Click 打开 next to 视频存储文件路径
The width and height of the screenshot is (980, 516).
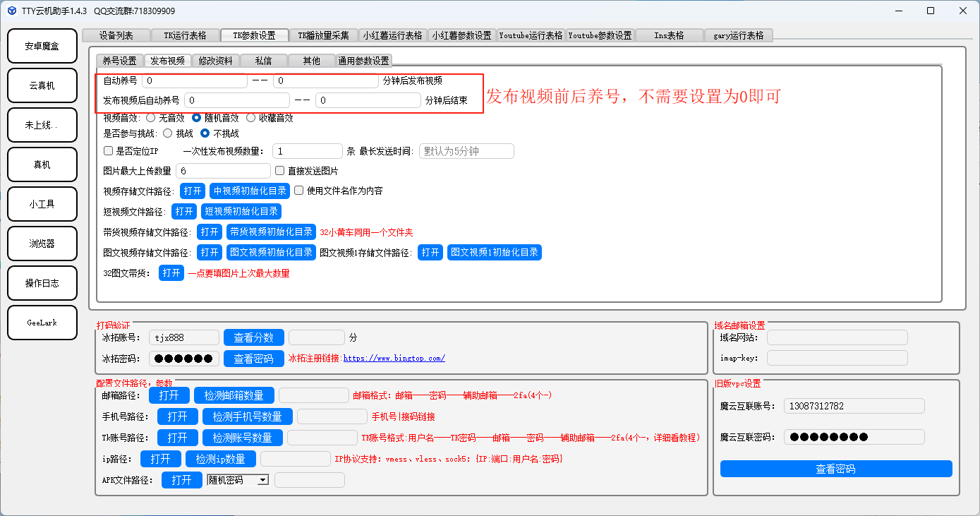pyautogui.click(x=193, y=191)
